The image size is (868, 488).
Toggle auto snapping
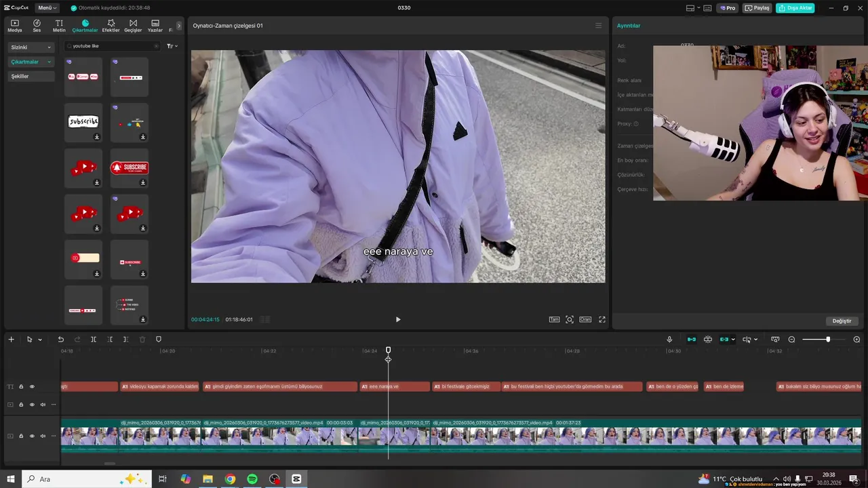coord(708,340)
